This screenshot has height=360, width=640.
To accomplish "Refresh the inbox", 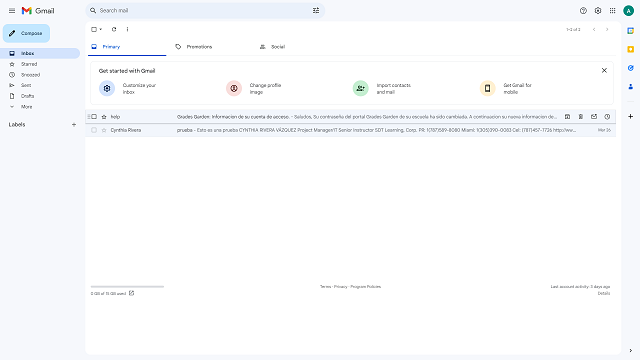I will tap(114, 29).
